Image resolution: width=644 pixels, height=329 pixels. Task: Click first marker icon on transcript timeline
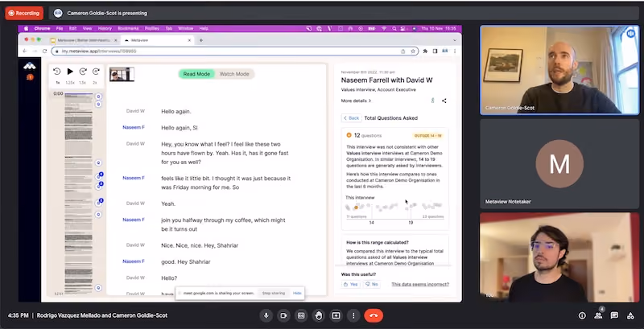(98, 97)
